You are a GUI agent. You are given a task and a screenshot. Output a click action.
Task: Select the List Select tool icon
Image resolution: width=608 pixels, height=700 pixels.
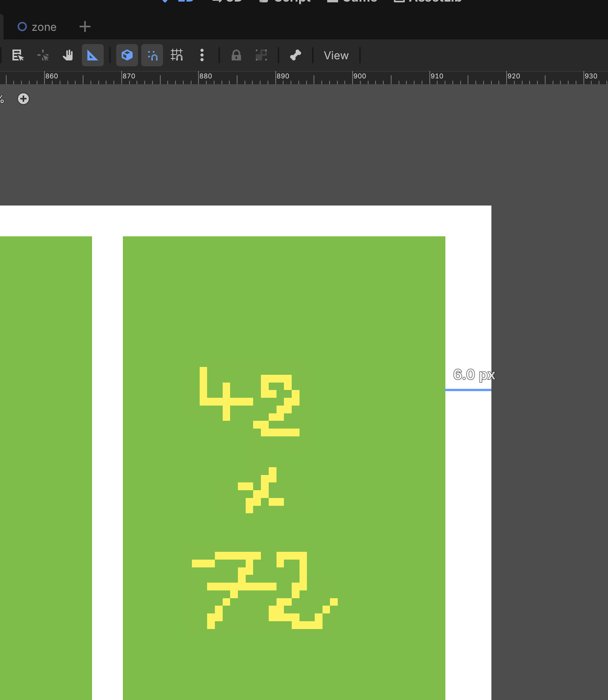[x=18, y=55]
